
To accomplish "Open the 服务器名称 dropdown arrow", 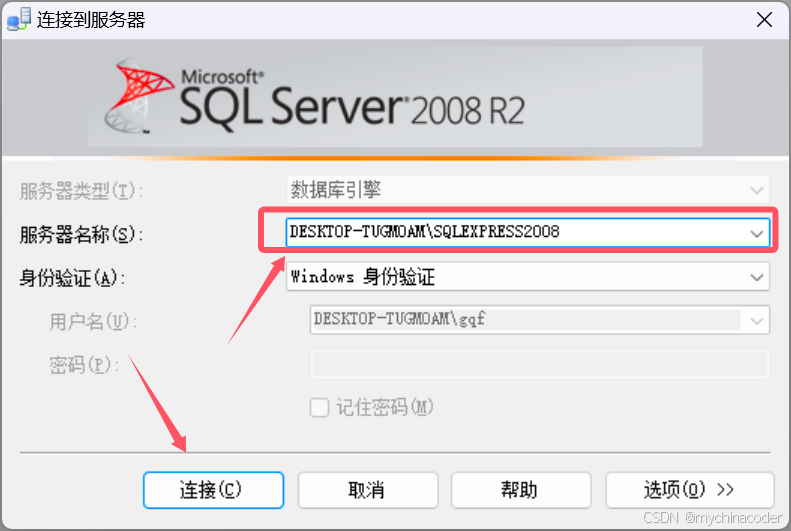I will point(756,233).
